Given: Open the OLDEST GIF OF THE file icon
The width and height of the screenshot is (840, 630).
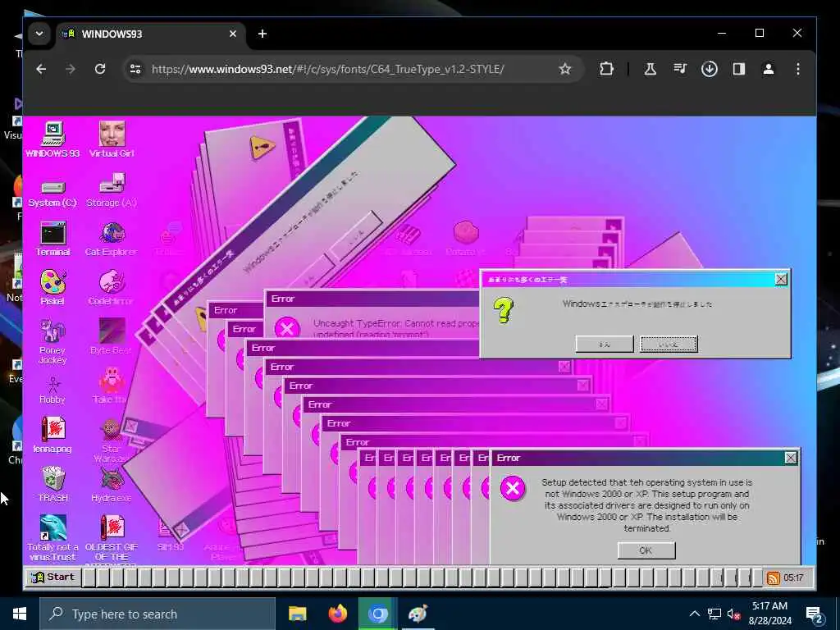Looking at the screenshot, I should pos(112,538).
